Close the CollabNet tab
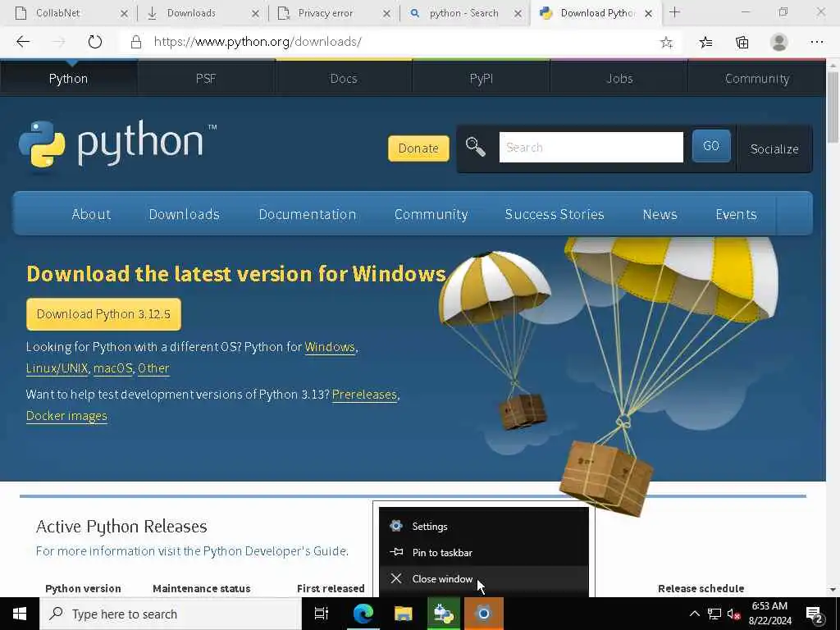840x630 pixels. pyautogui.click(x=124, y=14)
